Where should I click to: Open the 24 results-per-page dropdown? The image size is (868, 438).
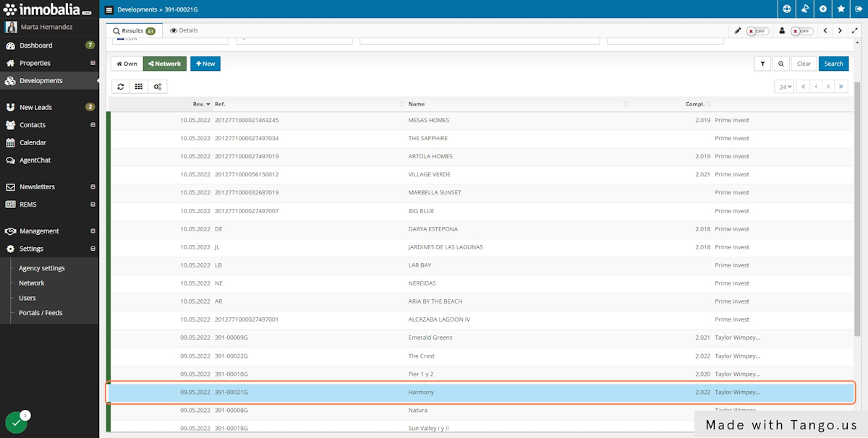click(x=784, y=86)
